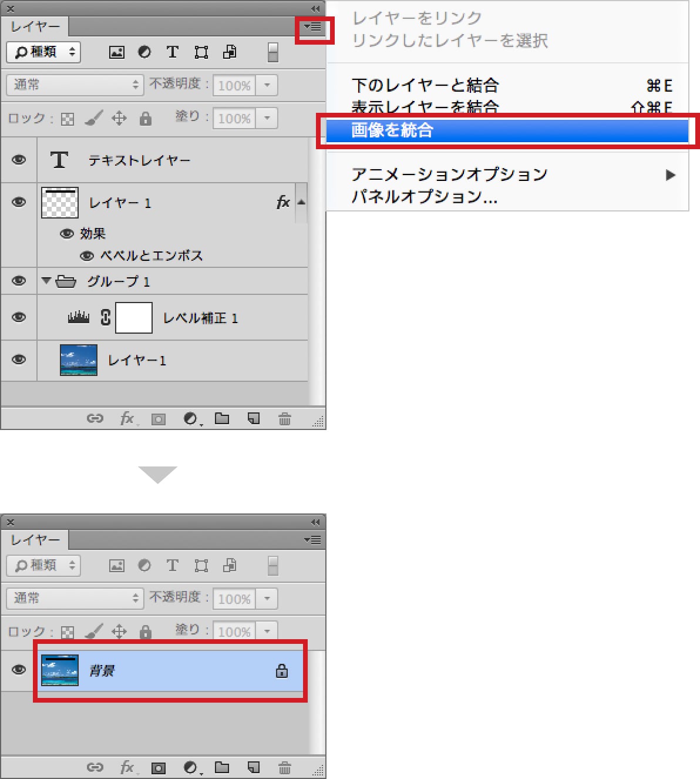
Task: Click the T icon of テキストレイヤー
Action: pos(59,160)
